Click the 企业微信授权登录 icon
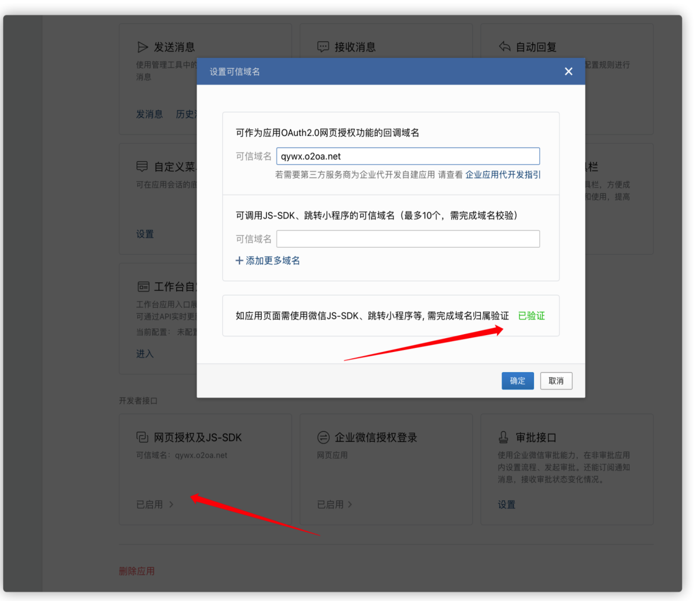This screenshot has height=601, width=700. tap(323, 437)
